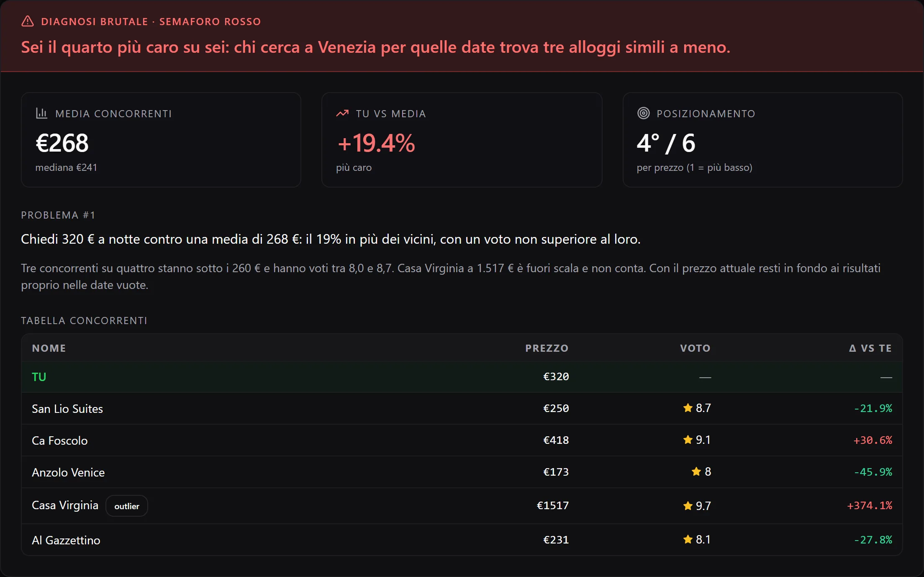Viewport: 924px width, 577px height.
Task: Select the Casa Virginia name
Action: (x=65, y=505)
